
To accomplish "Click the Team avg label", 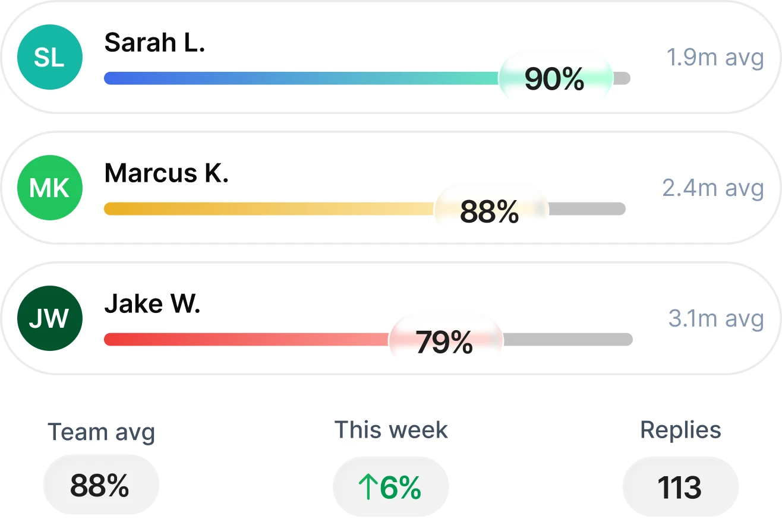I will point(101,432).
